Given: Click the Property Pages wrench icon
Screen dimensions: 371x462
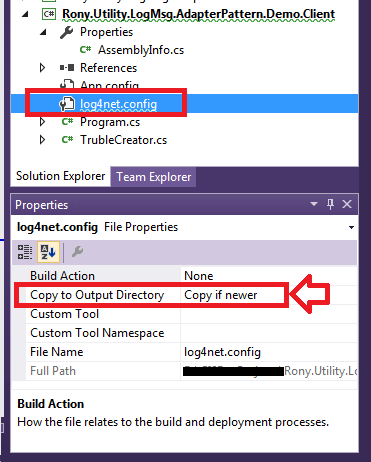Looking at the screenshot, I should point(77,252).
